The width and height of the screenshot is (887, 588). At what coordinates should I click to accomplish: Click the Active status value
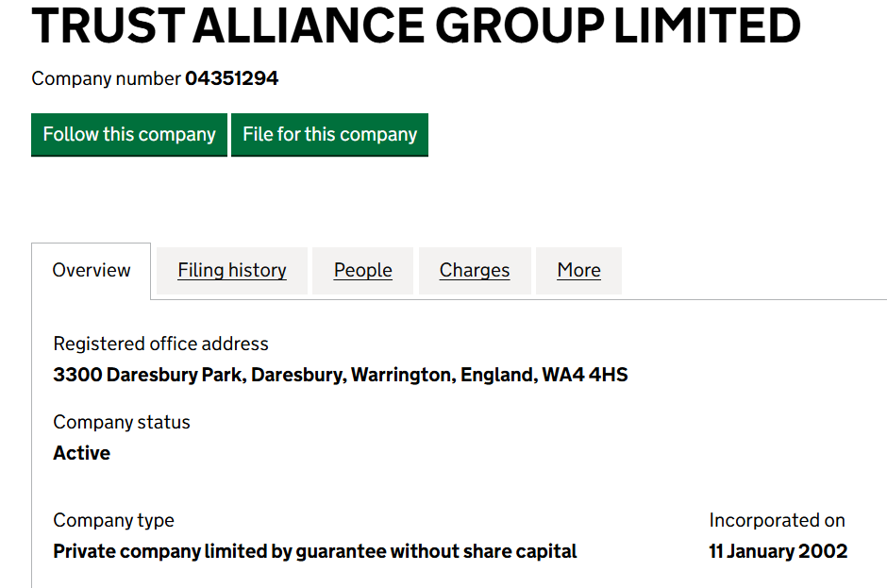(x=82, y=453)
